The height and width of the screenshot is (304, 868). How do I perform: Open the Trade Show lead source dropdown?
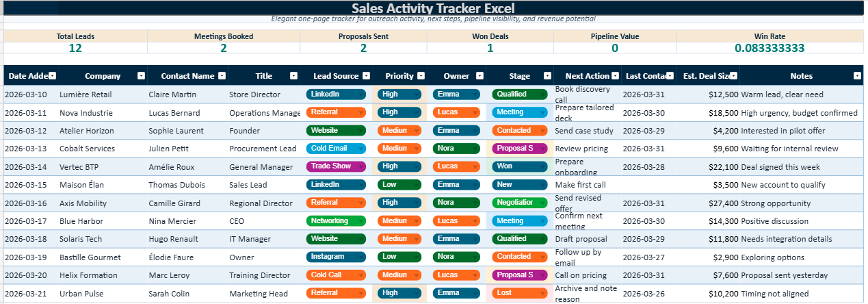[x=360, y=166]
